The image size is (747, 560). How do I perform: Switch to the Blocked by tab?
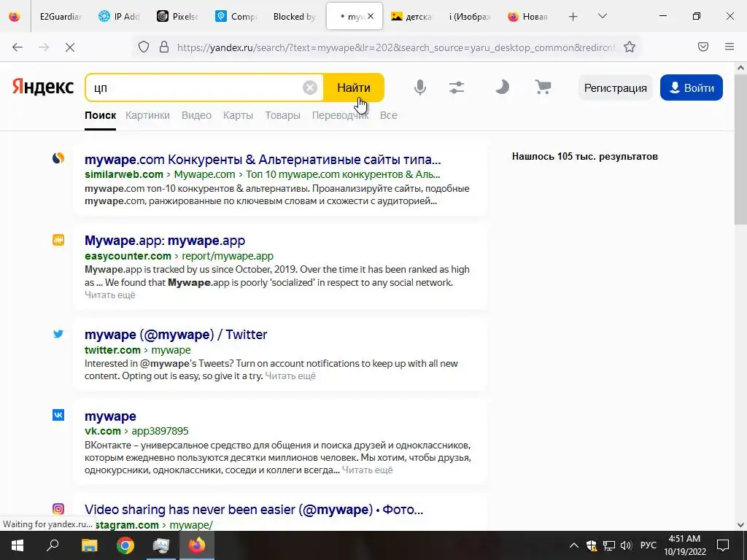(x=294, y=17)
